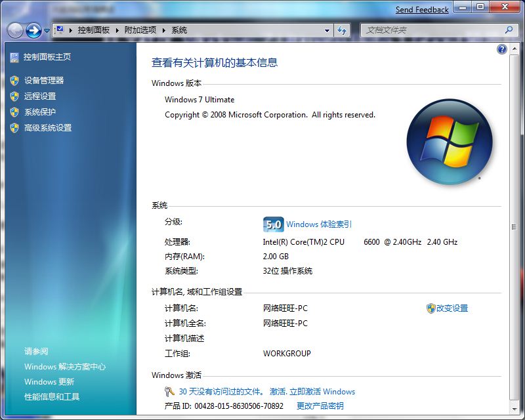Click the shield icon next to 系统保护
Screen dimensions: 525x420
point(14,112)
